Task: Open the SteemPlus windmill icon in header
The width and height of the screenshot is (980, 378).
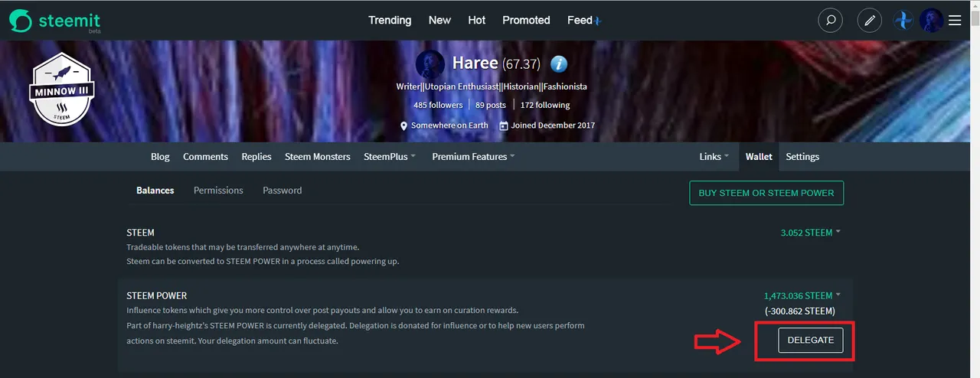Action: point(904,21)
